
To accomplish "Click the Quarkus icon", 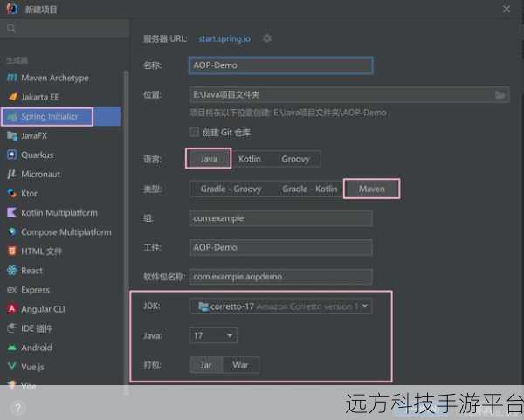I will (x=12, y=155).
